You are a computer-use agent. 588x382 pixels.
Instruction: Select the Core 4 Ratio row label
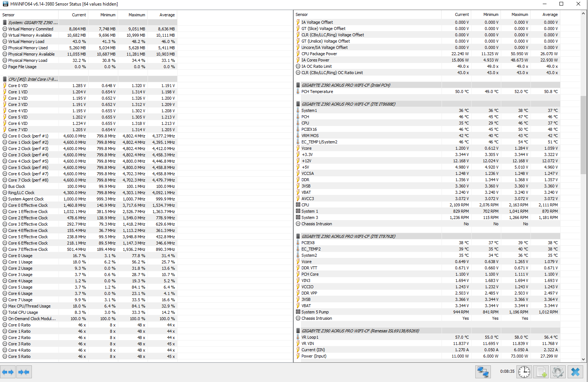click(19, 350)
